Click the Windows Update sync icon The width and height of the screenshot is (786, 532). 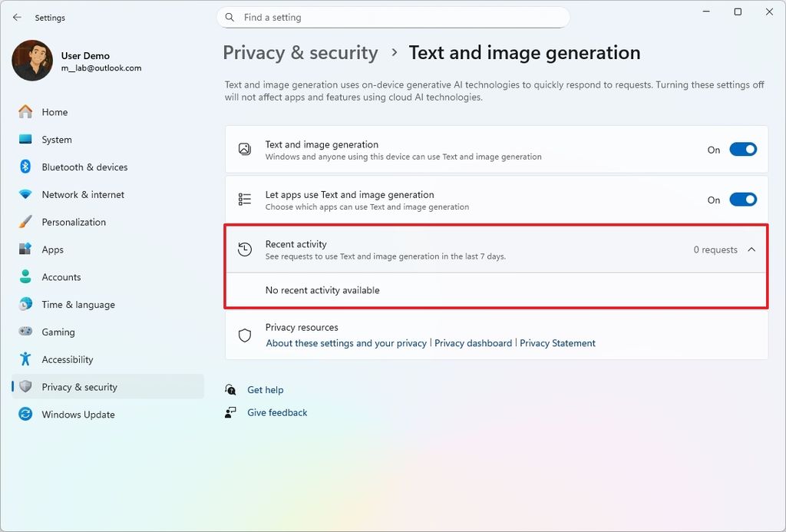[x=25, y=415]
